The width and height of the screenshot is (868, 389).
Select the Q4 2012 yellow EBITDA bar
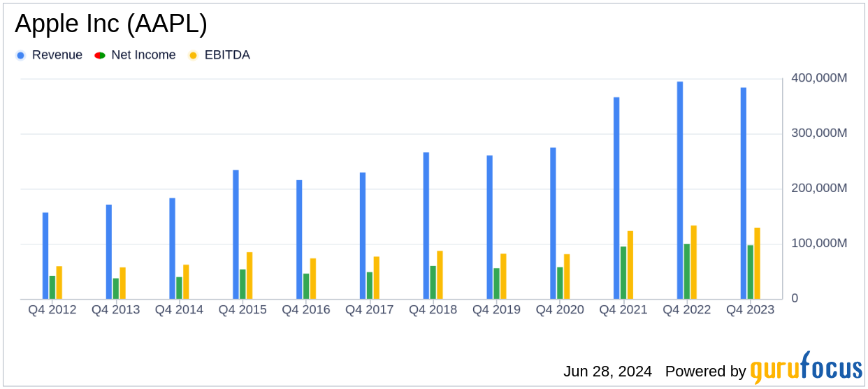click(x=59, y=282)
